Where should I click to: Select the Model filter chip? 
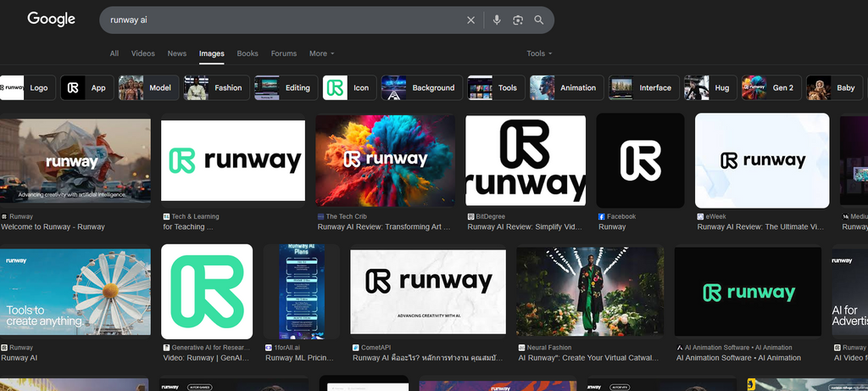point(148,87)
